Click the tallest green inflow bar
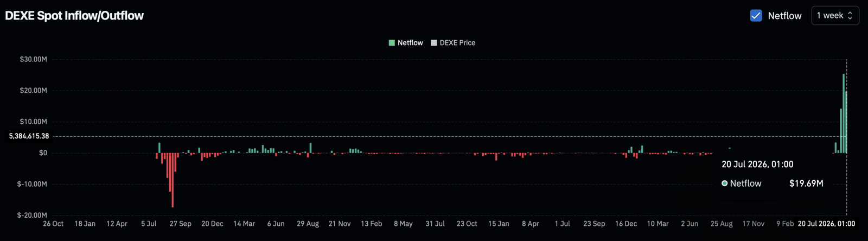This screenshot has width=868, height=241. 844,113
